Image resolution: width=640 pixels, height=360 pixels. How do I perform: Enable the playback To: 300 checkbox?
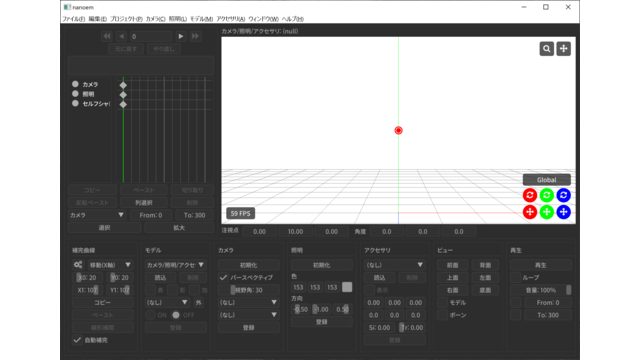point(516,315)
